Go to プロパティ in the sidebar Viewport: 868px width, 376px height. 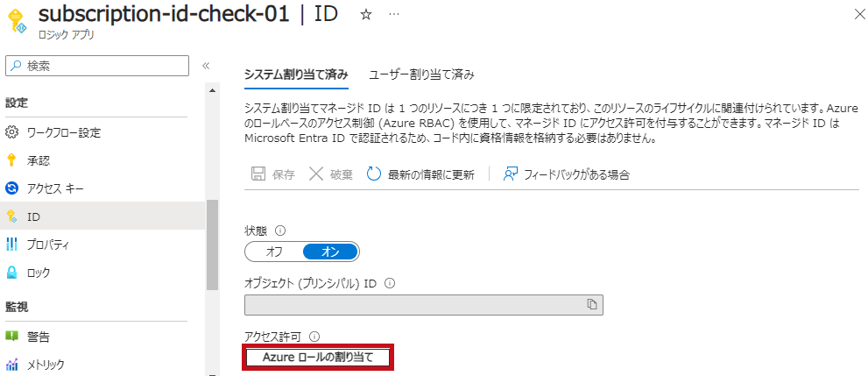pyautogui.click(x=47, y=245)
